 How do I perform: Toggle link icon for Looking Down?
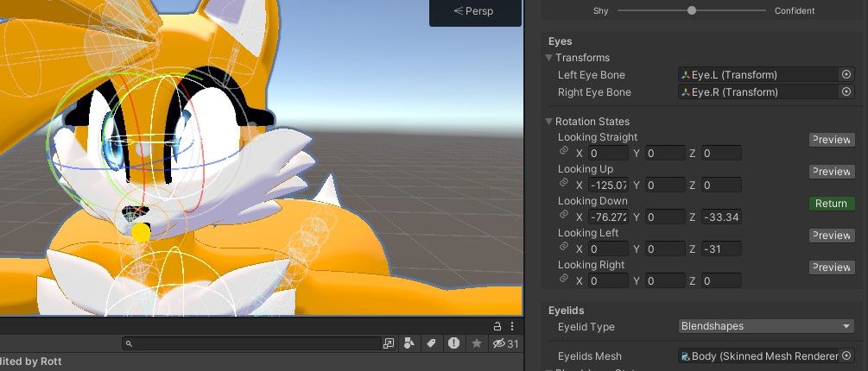(x=564, y=215)
